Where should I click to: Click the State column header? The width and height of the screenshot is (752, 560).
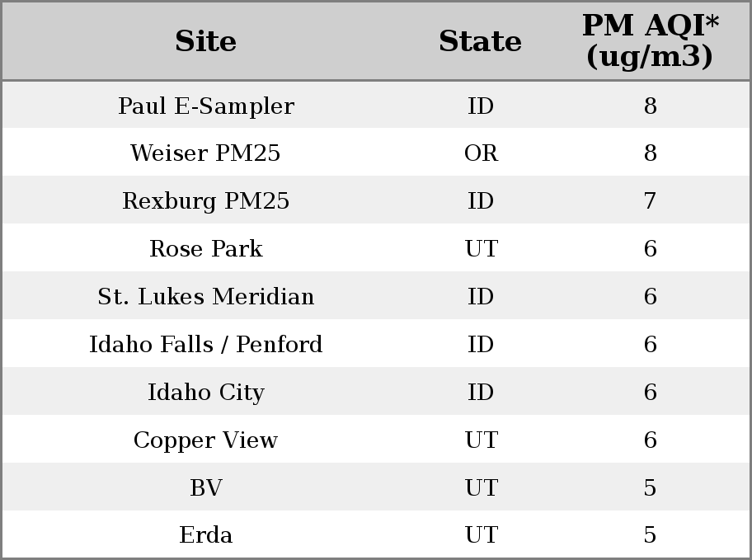(480, 41)
